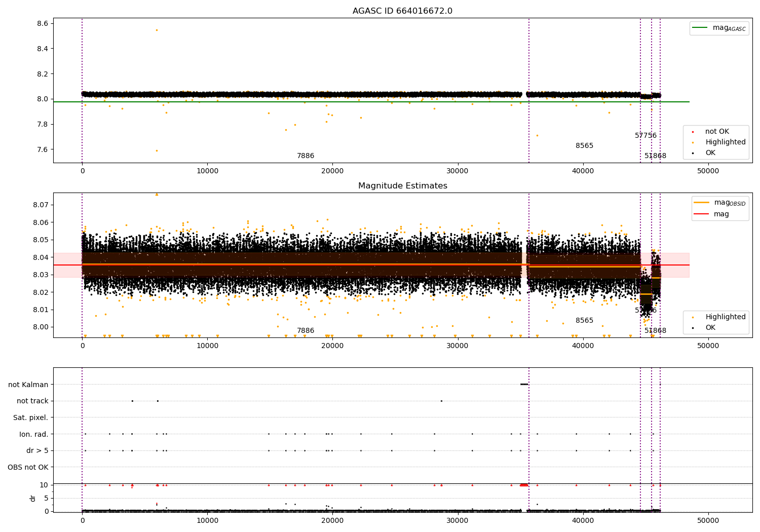The image size is (760, 532).
Task: Click the 7.6 y-axis tick label
Action: pyautogui.click(x=43, y=149)
